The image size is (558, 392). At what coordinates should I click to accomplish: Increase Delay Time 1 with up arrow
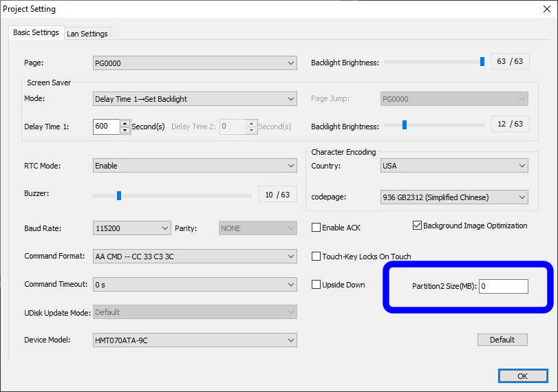coord(125,124)
